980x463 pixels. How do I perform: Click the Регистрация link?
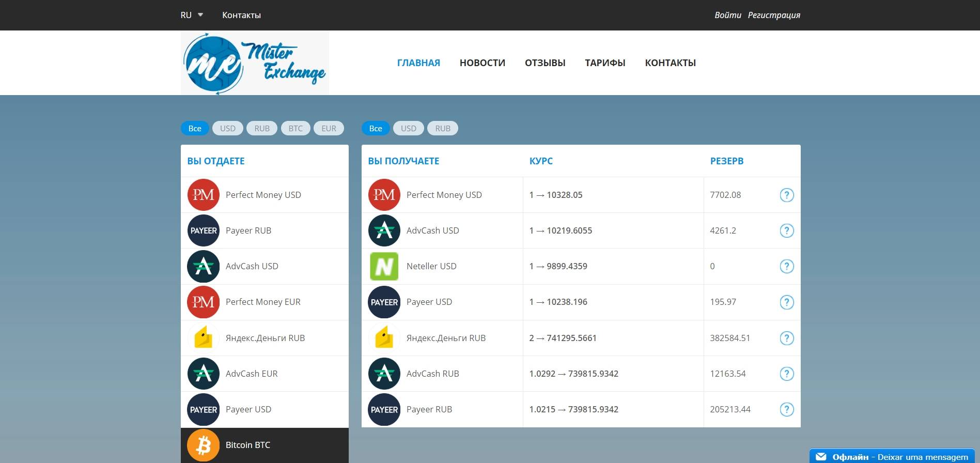click(774, 15)
